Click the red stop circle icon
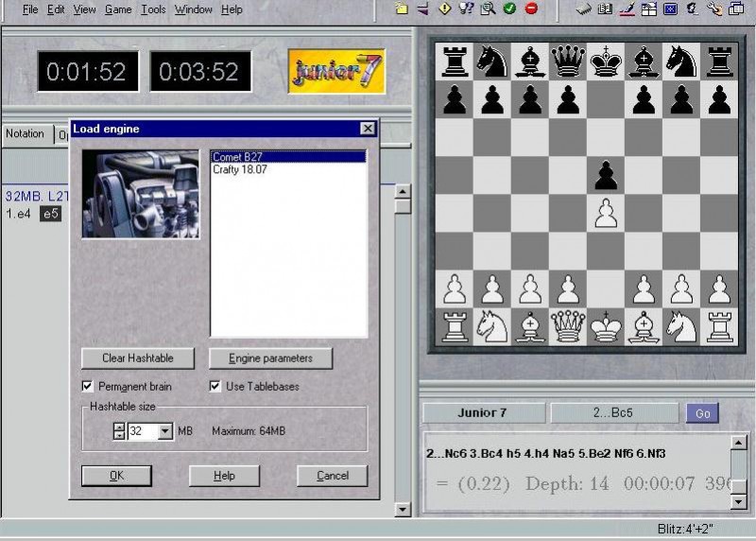 [531, 9]
